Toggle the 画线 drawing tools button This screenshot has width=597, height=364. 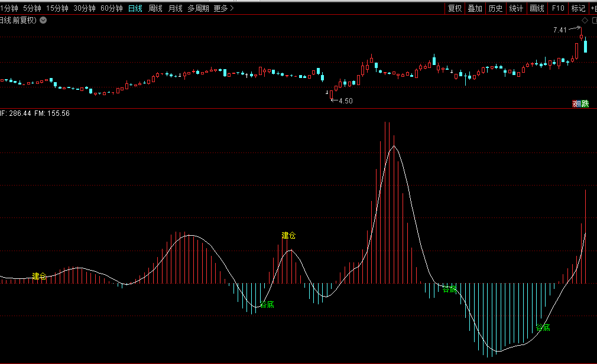coord(537,8)
